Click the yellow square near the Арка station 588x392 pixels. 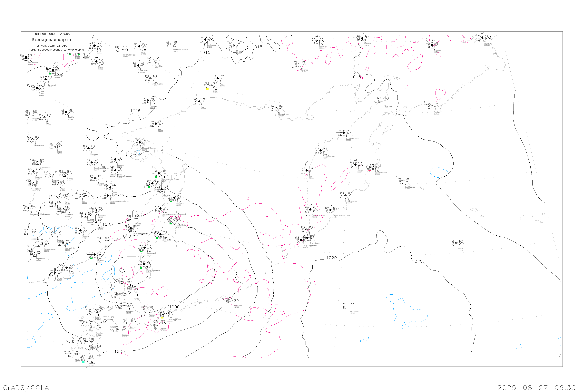[208, 89]
